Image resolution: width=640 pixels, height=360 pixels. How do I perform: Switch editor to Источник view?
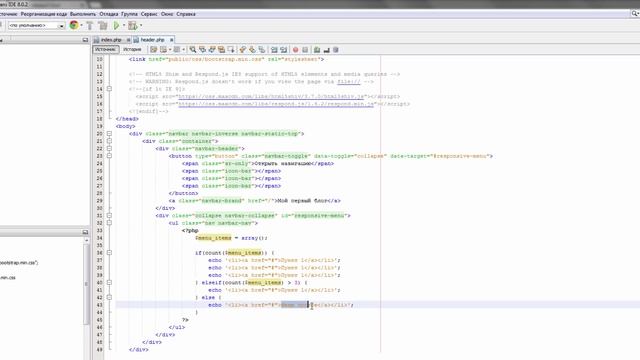click(x=106, y=49)
